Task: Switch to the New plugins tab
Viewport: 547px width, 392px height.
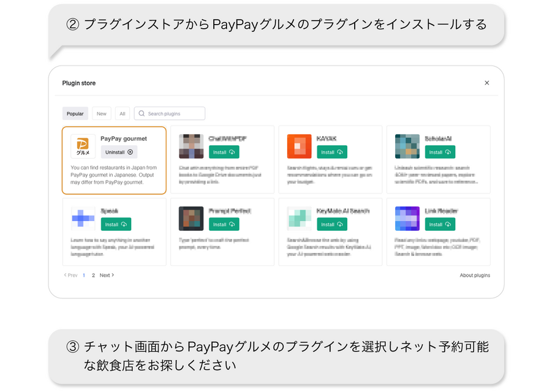Action: [102, 114]
